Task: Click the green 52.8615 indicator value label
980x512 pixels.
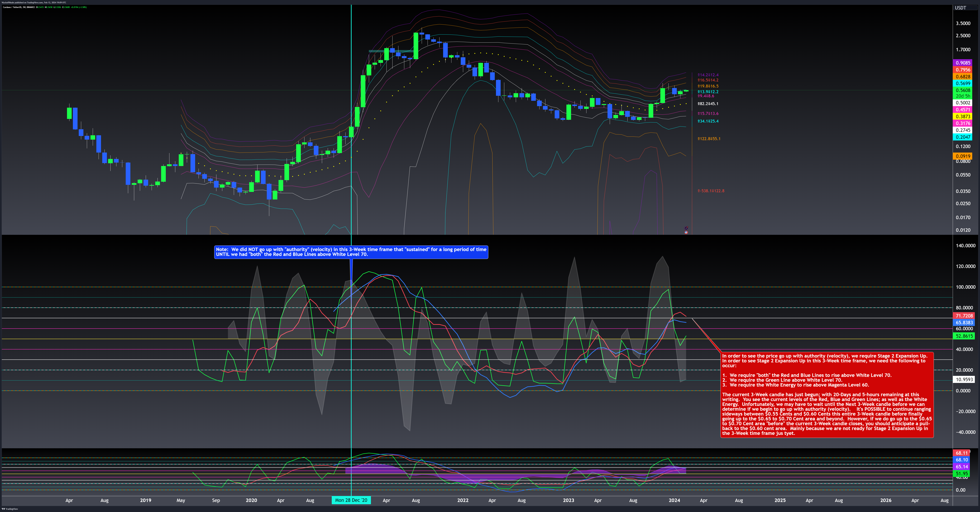Action: [x=964, y=336]
